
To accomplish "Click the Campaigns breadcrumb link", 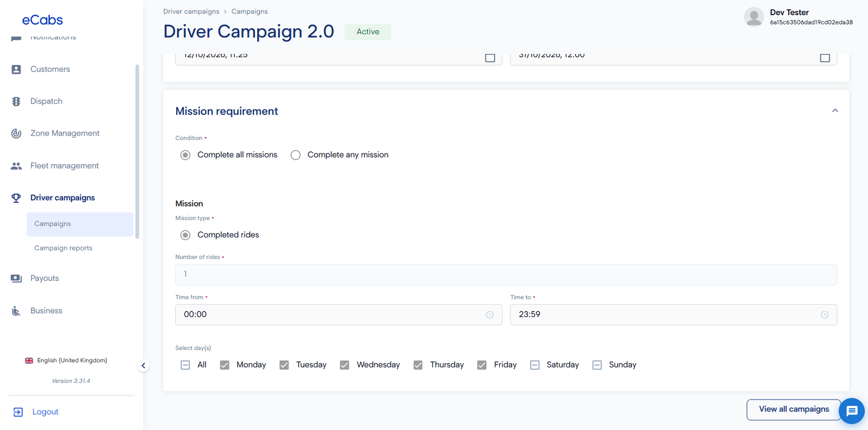I will [250, 11].
